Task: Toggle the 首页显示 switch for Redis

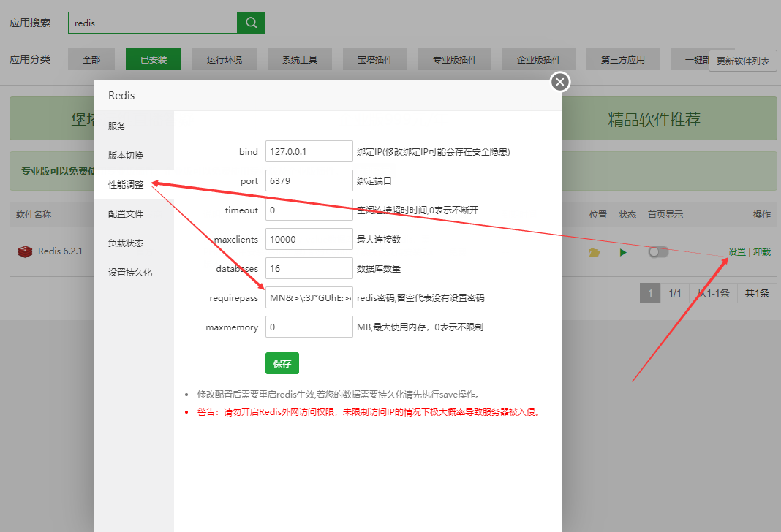Action: [657, 251]
